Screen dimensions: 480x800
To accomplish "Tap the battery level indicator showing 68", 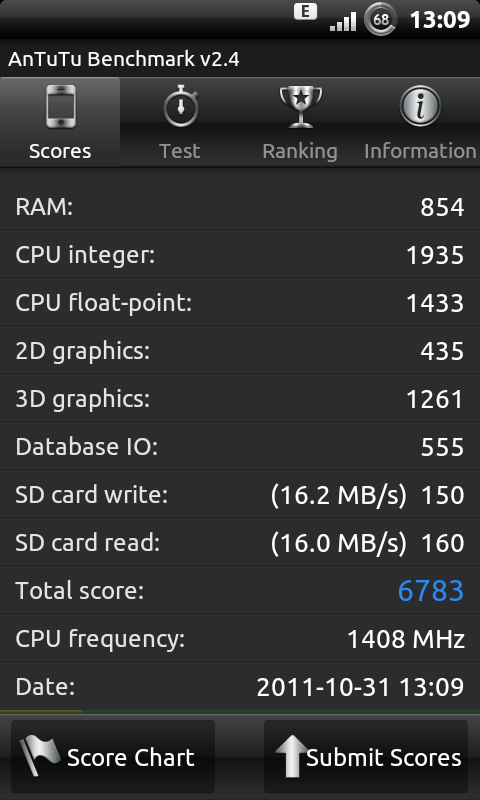I will click(x=381, y=19).
